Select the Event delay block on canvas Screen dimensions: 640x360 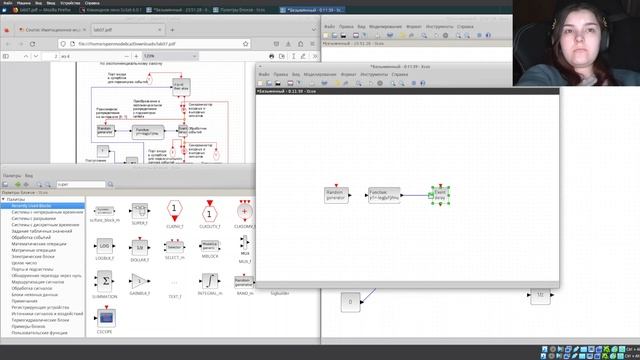coord(440,195)
